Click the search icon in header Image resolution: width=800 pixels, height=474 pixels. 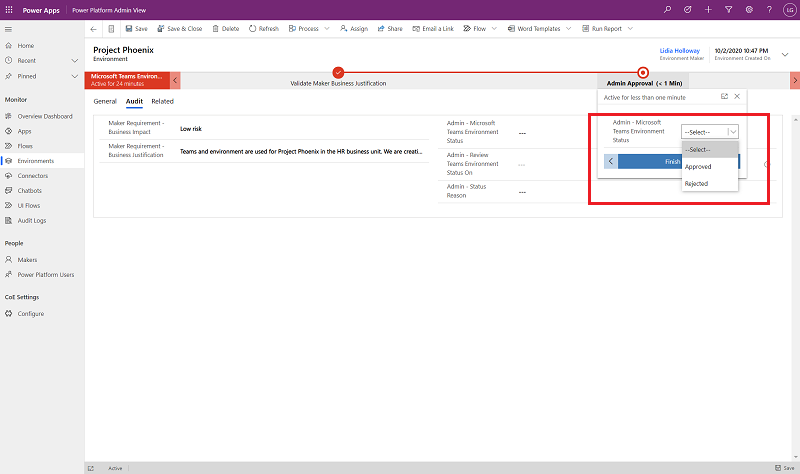pos(667,9)
